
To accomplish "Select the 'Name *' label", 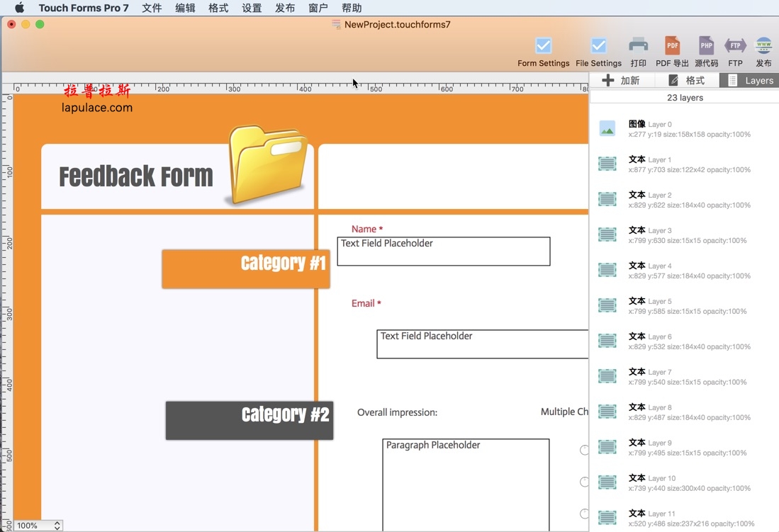I will pos(366,229).
